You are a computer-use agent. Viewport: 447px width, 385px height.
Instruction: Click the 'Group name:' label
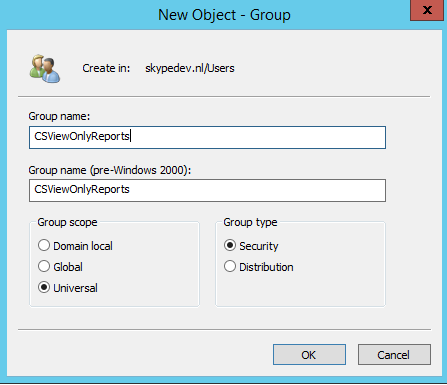click(x=59, y=116)
